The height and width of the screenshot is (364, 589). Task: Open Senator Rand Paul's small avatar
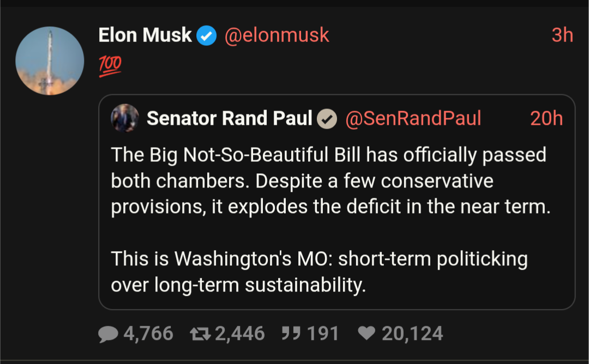pyautogui.click(x=125, y=118)
